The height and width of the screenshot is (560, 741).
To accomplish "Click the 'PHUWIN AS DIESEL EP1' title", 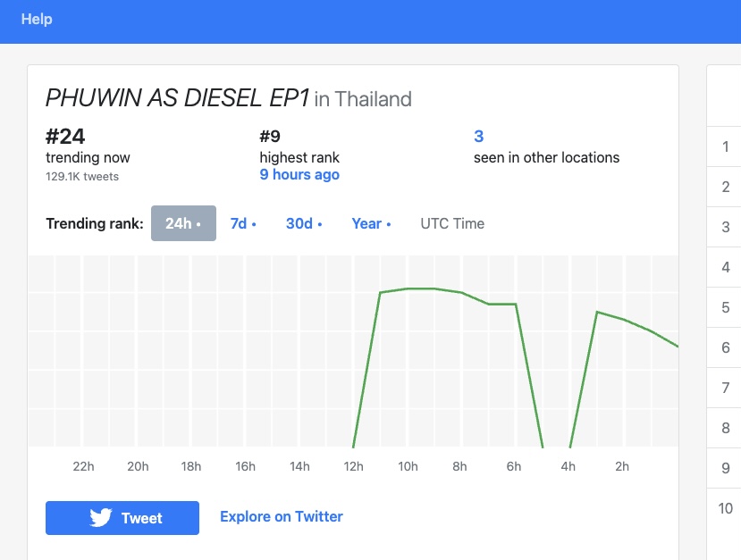I will point(177,98).
